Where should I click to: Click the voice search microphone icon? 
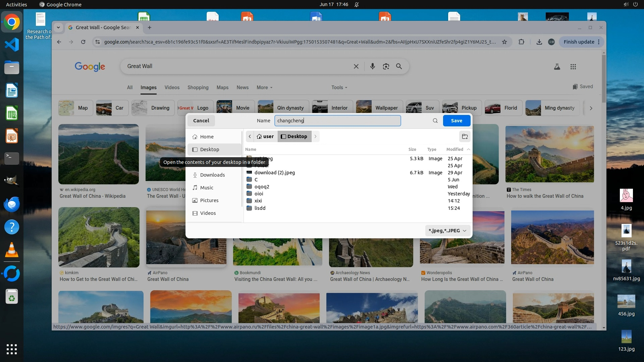coord(372,66)
